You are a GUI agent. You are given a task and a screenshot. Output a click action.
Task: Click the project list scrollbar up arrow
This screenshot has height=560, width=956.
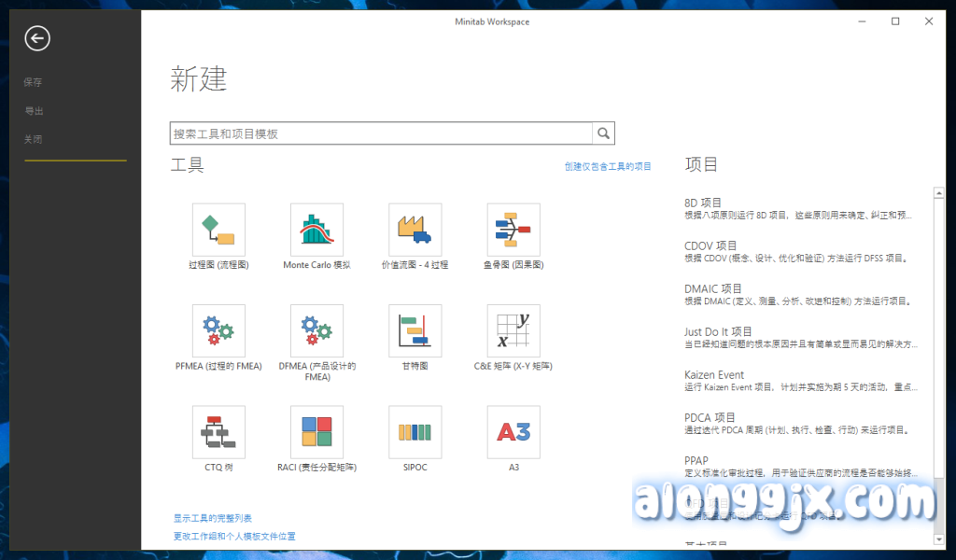coord(939,193)
